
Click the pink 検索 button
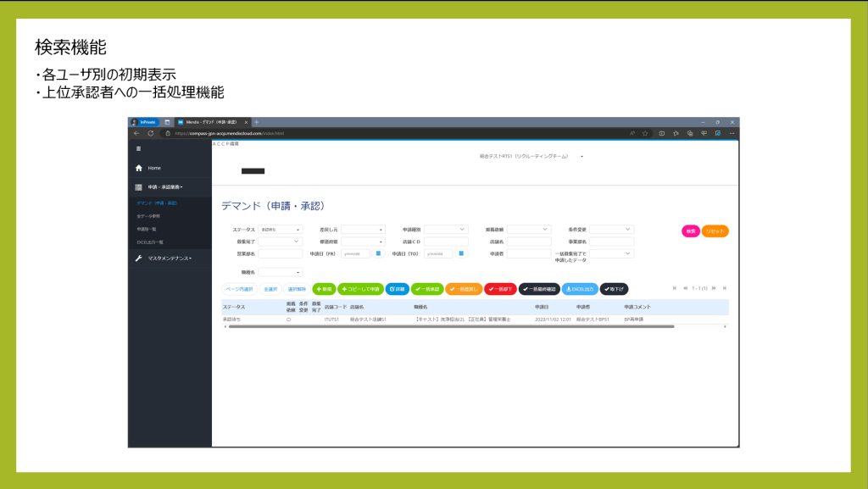691,231
